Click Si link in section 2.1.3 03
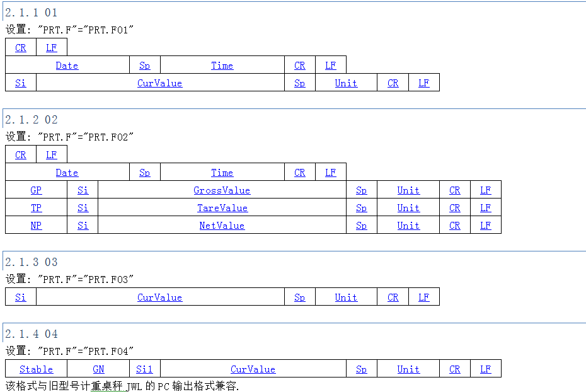 [x=21, y=297]
